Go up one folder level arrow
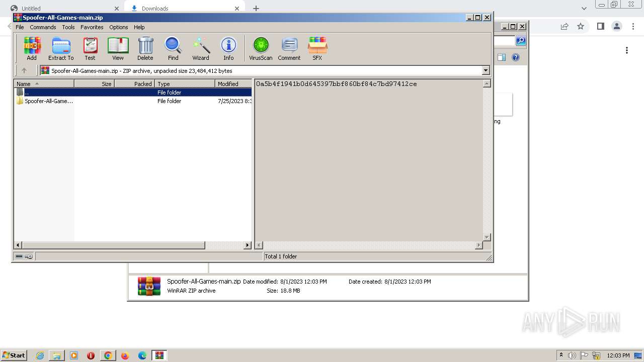 coord(24,71)
